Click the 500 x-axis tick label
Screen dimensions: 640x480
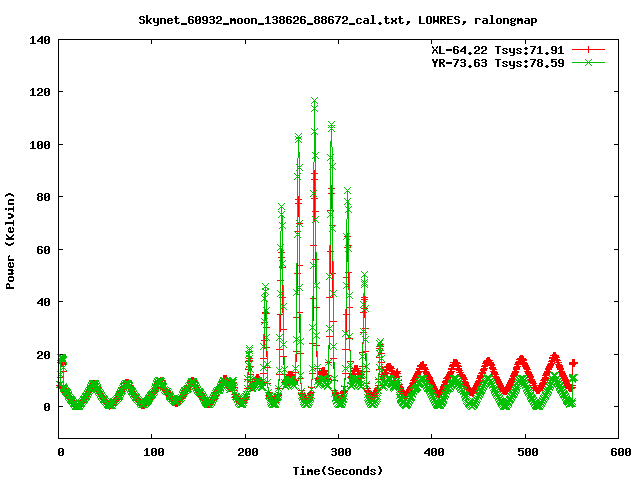(528, 452)
